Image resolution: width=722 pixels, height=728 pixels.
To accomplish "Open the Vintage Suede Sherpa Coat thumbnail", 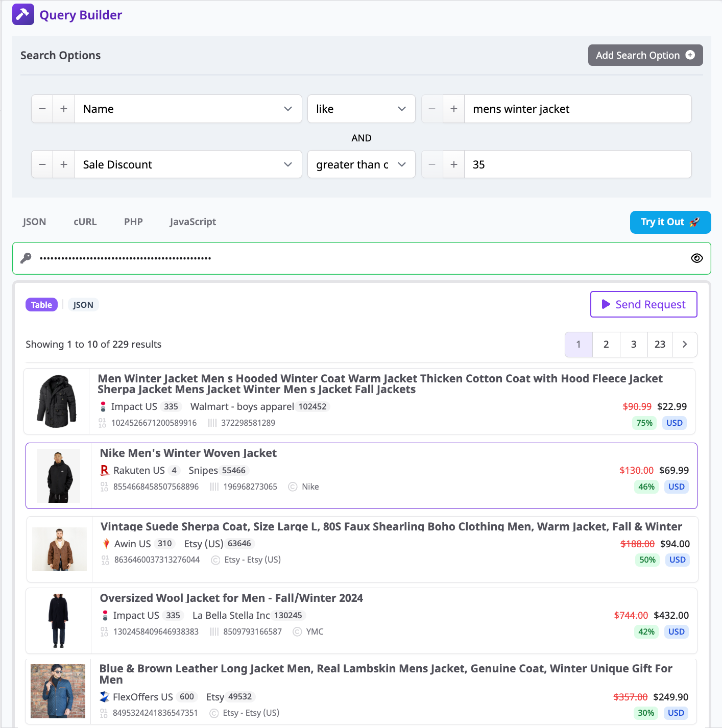I will click(x=59, y=549).
